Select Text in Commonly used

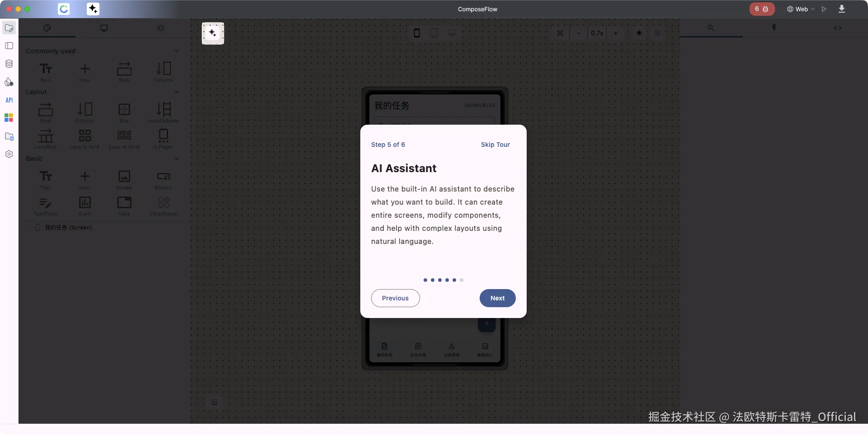pos(45,72)
